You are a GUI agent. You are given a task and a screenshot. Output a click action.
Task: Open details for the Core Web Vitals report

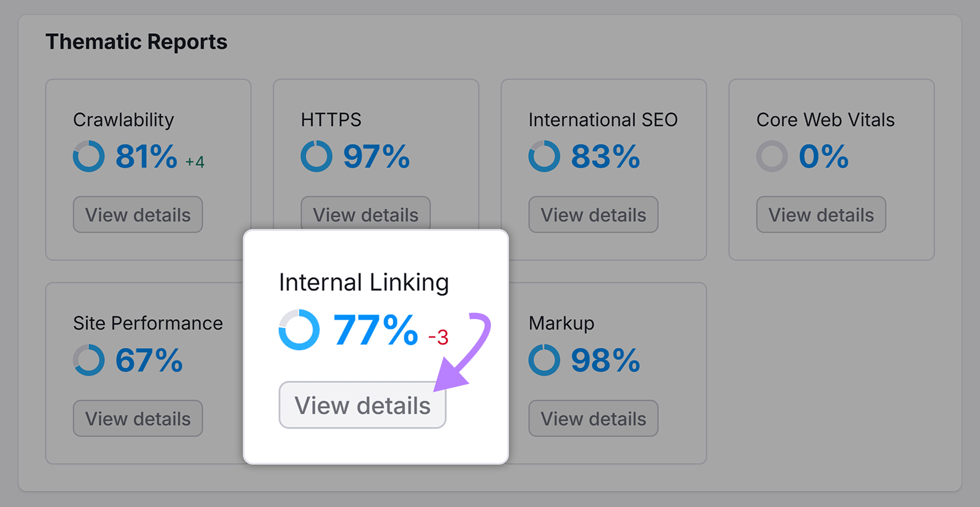[820, 214]
